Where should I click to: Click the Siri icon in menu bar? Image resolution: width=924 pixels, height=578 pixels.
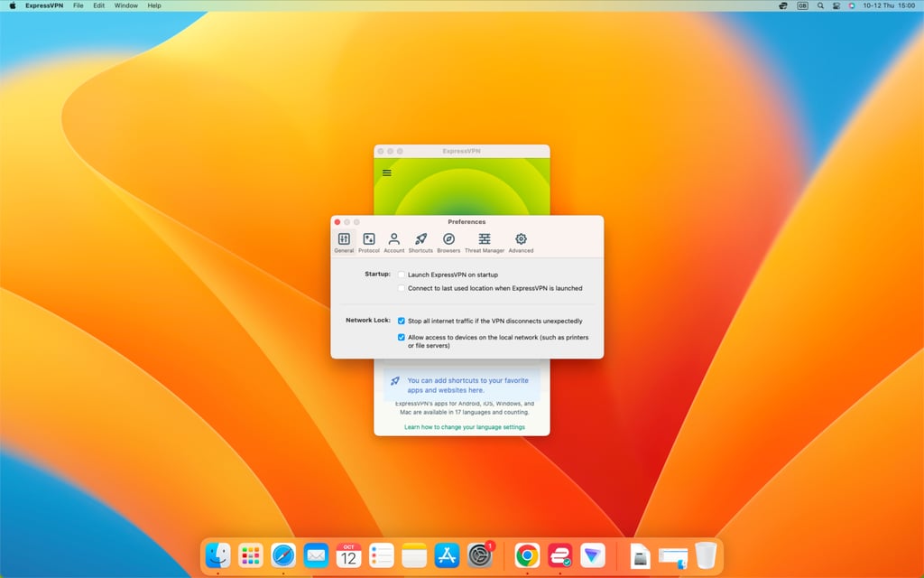pos(852,5)
